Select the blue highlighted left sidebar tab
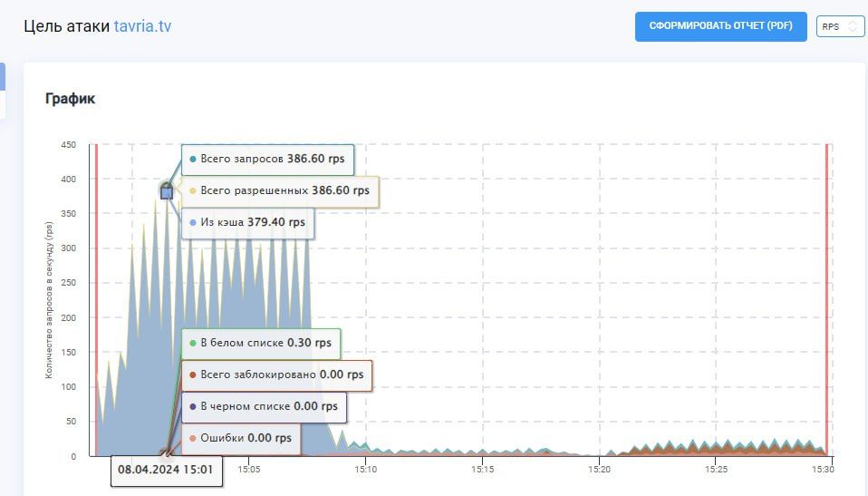Viewport: 868px width, 496px height. 3,76
